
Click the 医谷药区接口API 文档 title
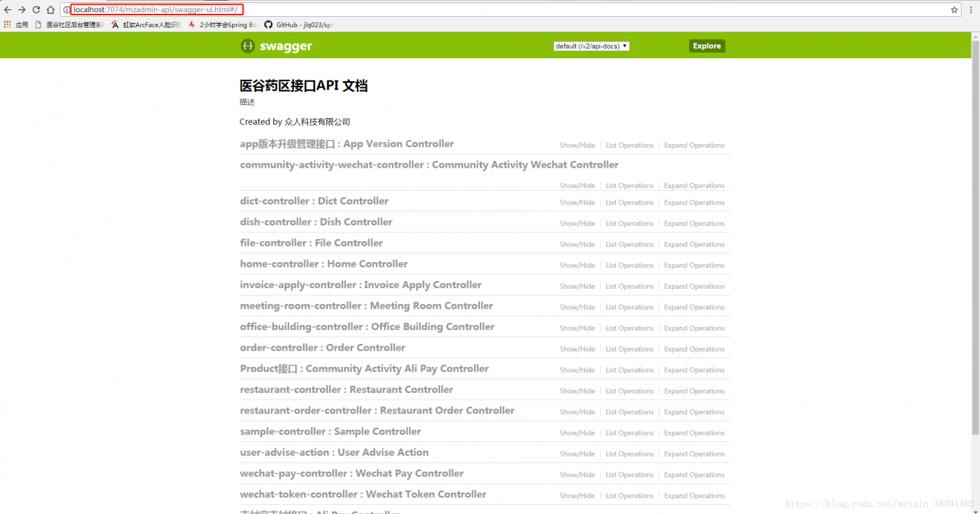(x=304, y=86)
